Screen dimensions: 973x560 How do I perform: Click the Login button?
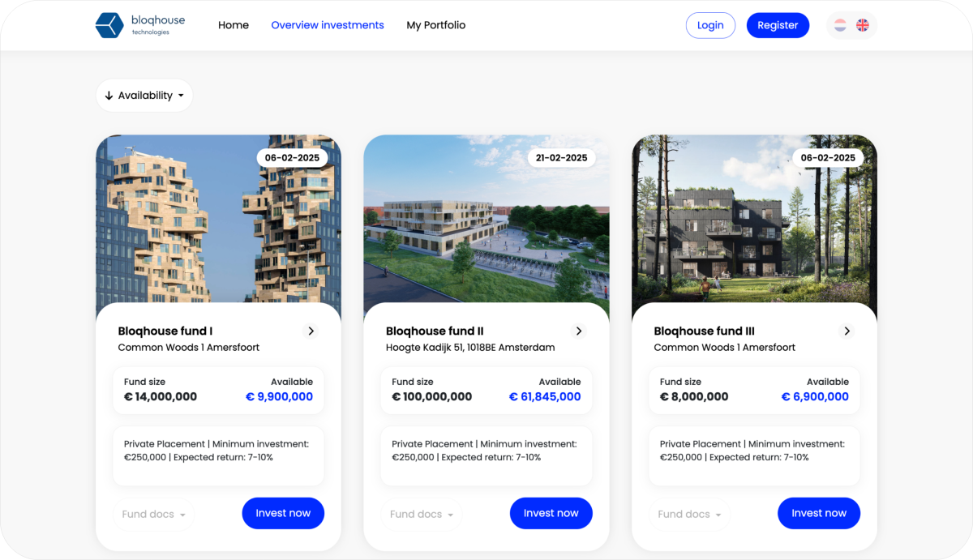(710, 25)
